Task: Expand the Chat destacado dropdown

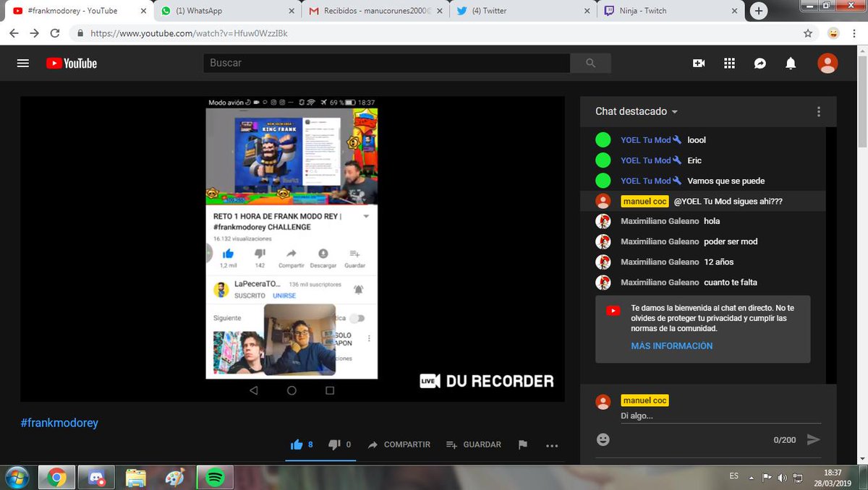Action: click(x=637, y=111)
